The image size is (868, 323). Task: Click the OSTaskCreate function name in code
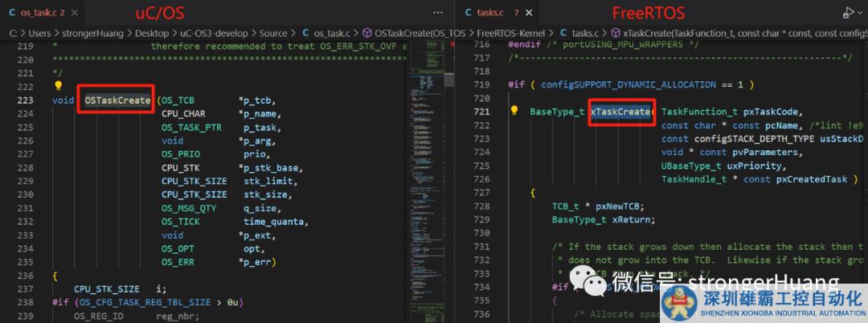point(117,100)
